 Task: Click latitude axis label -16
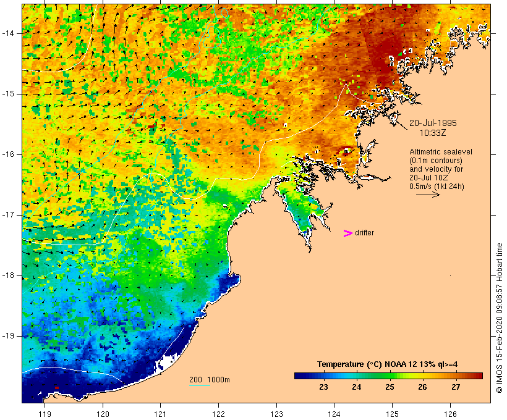click(x=7, y=154)
